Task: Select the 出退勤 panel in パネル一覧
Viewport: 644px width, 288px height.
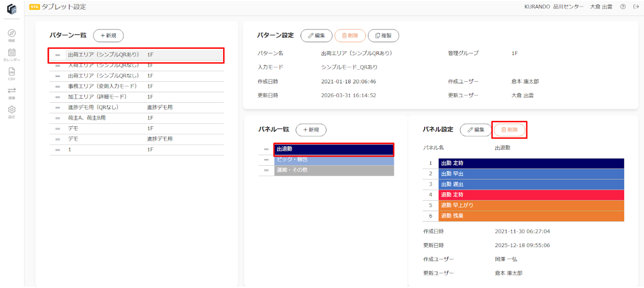Action: coord(334,149)
